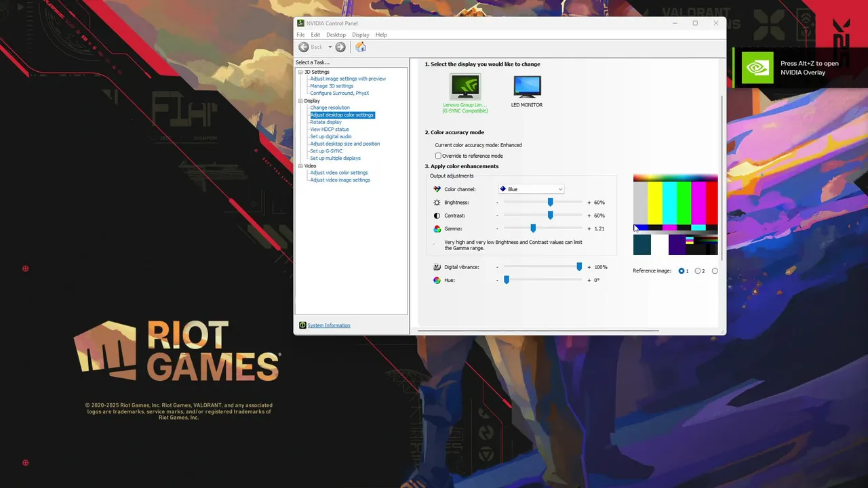
Task: Click the Forward arrow icon
Action: click(340, 47)
